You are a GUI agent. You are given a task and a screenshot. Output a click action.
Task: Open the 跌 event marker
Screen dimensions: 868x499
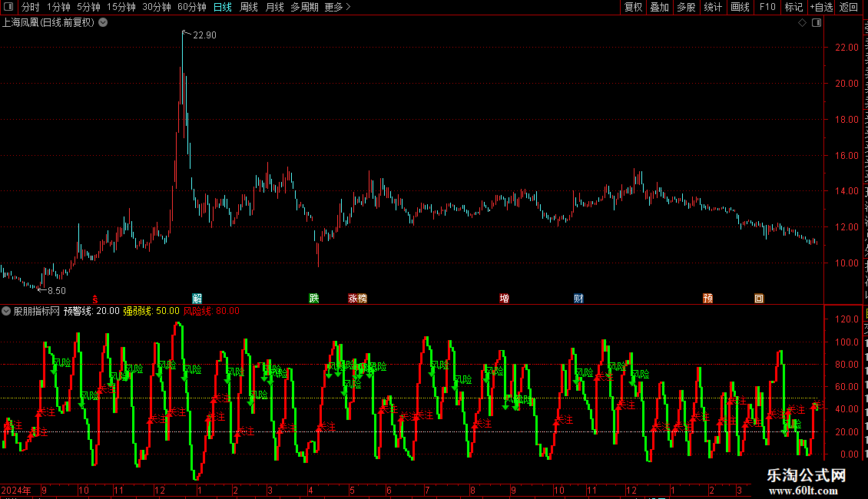[x=314, y=299]
